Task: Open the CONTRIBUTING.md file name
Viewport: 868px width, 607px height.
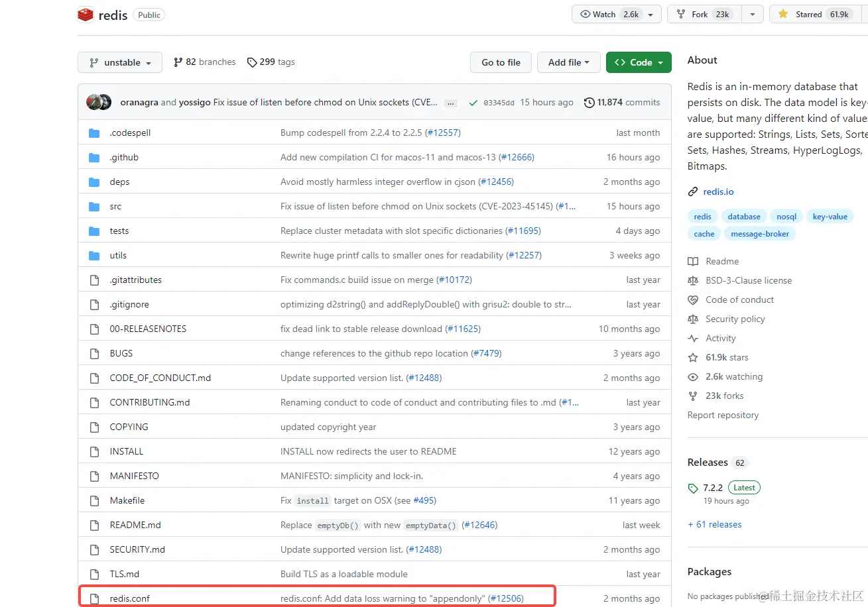Action: [x=150, y=403]
